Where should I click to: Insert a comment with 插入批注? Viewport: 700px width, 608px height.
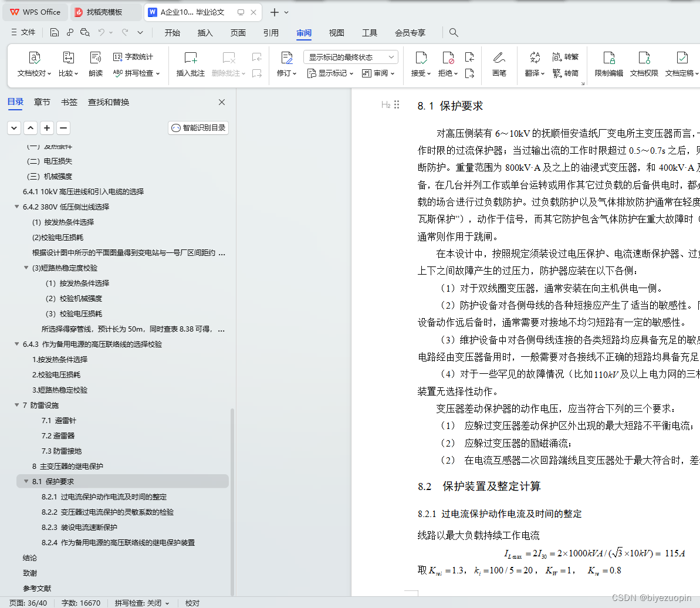(190, 63)
